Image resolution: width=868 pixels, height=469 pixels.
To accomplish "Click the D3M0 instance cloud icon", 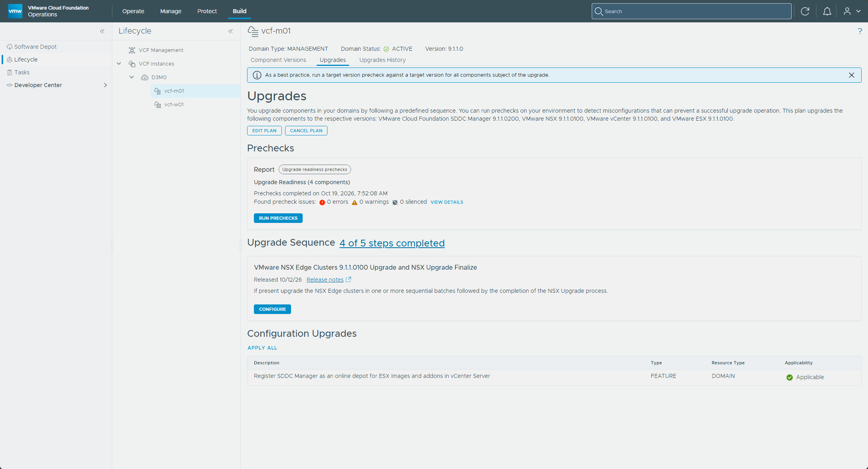I will pos(145,77).
